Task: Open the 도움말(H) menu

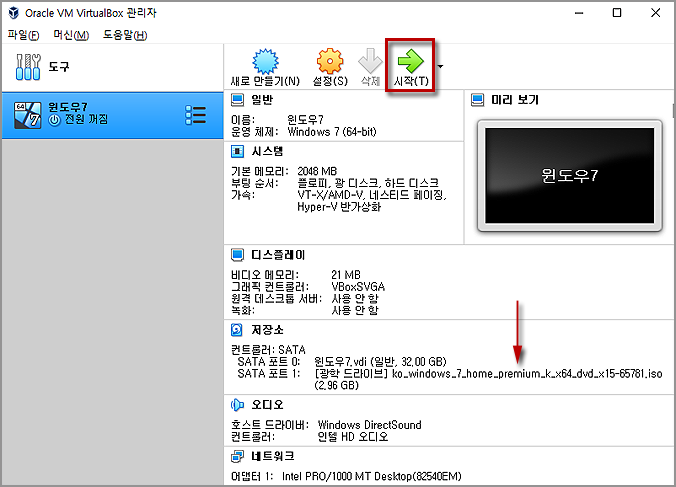Action: pyautogui.click(x=125, y=35)
